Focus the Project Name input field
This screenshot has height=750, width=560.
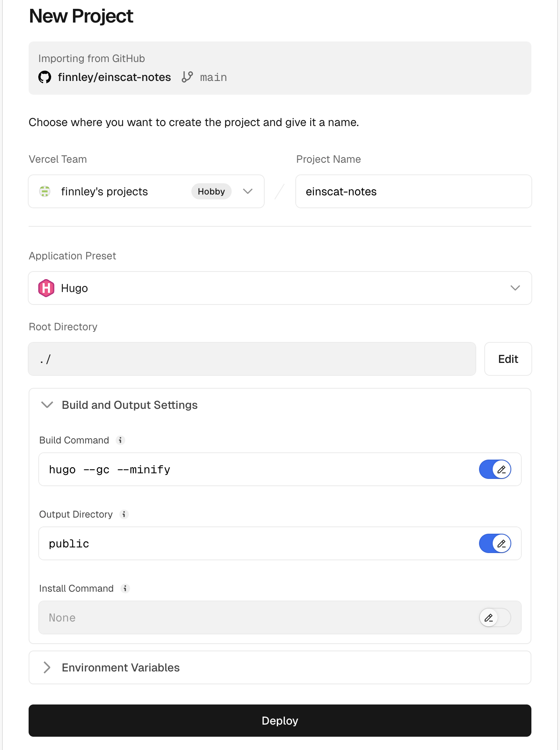(413, 191)
